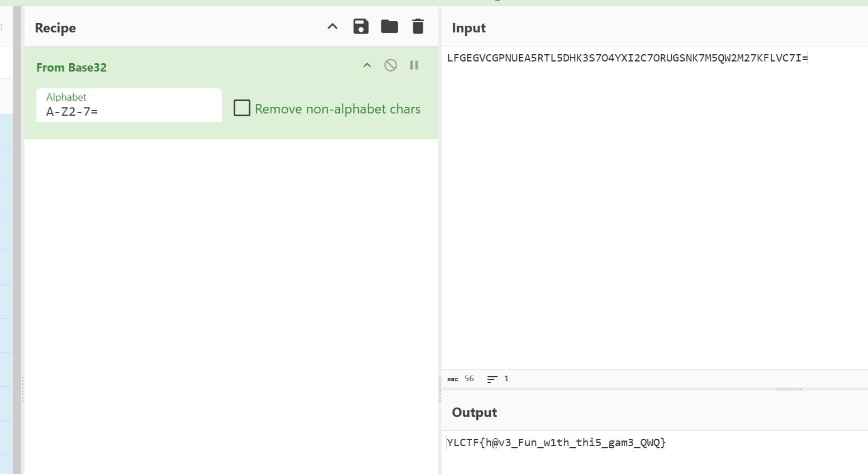Screen dimensions: 868x474
Task: Click the divider handle between Recipe and Input
Action: tap(440, 390)
